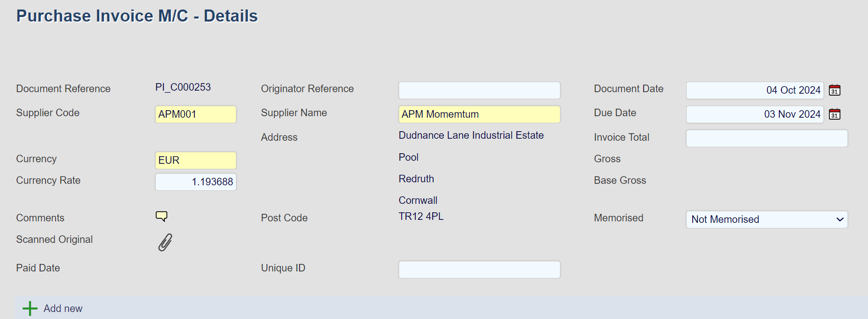Image resolution: width=868 pixels, height=319 pixels.
Task: Click the document reference PI_C000253
Action: tap(183, 87)
